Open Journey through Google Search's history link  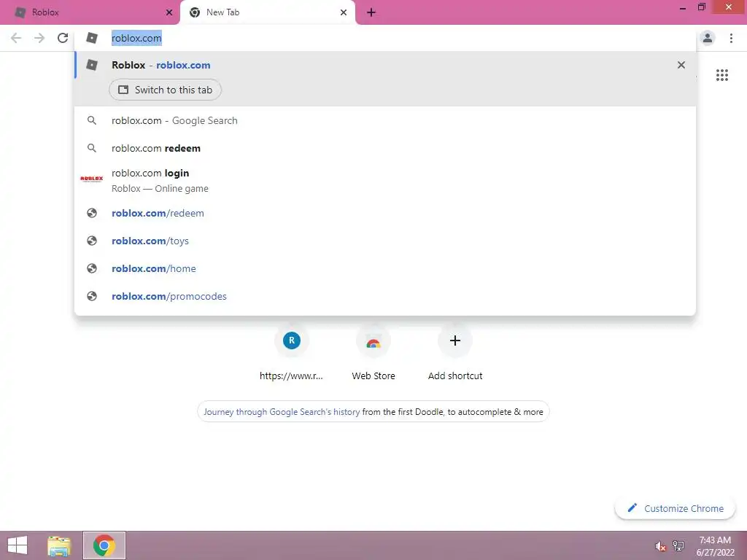coord(282,412)
